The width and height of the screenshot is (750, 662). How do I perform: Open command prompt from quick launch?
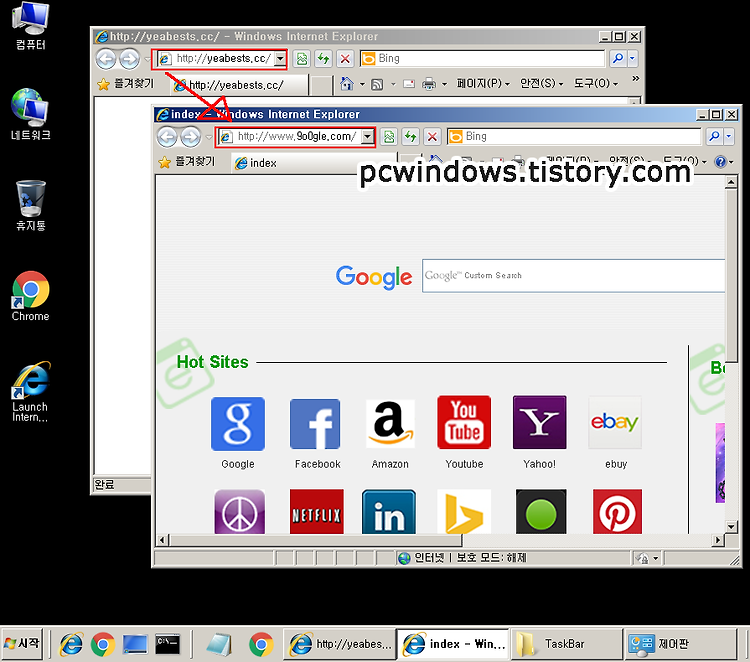(x=167, y=644)
